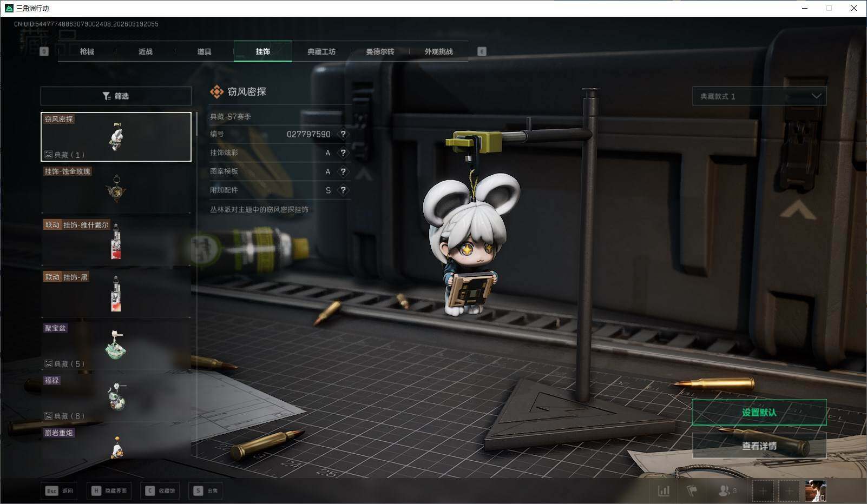Select the 聚宝盆 charm in the list
Screen dimensions: 867x504
[116, 345]
